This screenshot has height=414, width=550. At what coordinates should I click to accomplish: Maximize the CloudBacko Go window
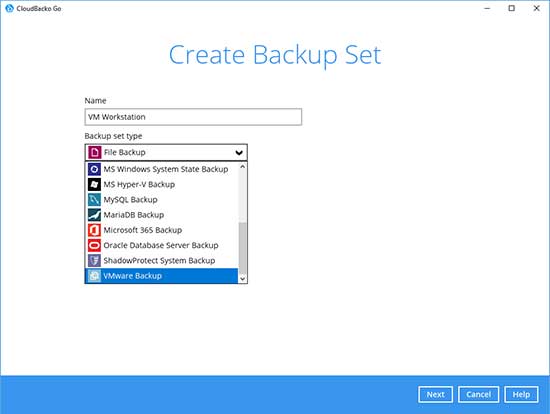(512, 8)
